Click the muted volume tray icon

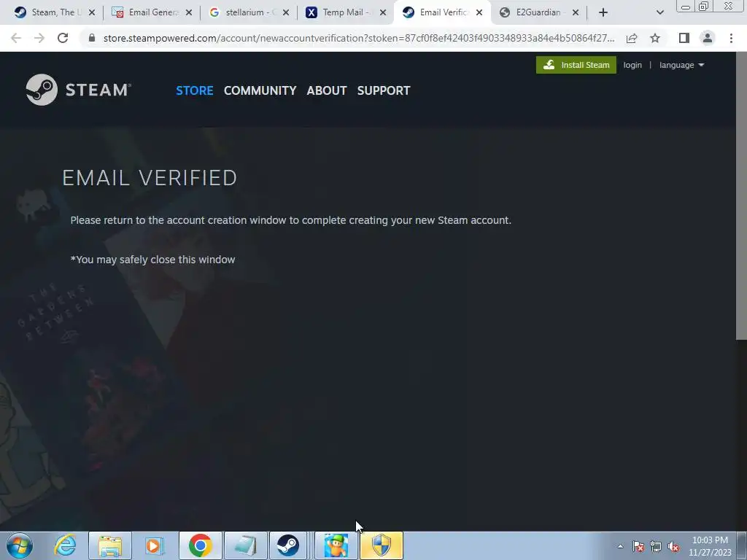[673, 546]
